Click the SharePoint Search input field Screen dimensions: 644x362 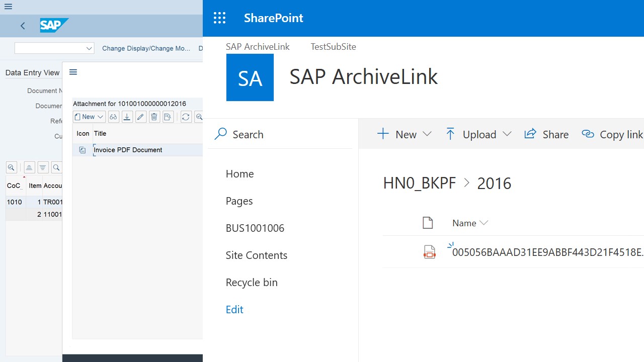point(280,134)
